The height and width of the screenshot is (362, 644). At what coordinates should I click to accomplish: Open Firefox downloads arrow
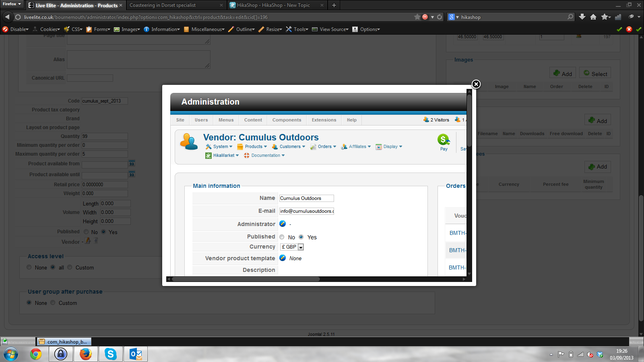pos(582,17)
